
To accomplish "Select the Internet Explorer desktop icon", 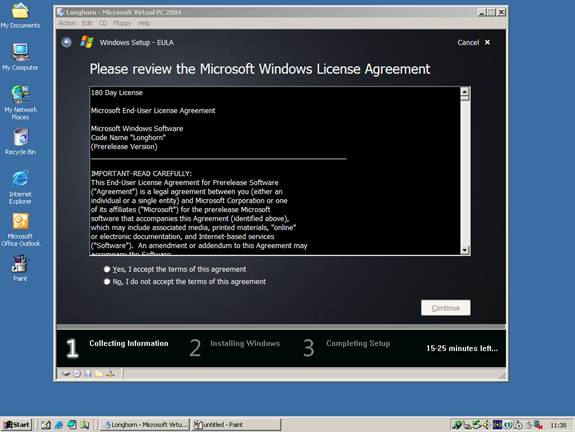I will [x=20, y=187].
